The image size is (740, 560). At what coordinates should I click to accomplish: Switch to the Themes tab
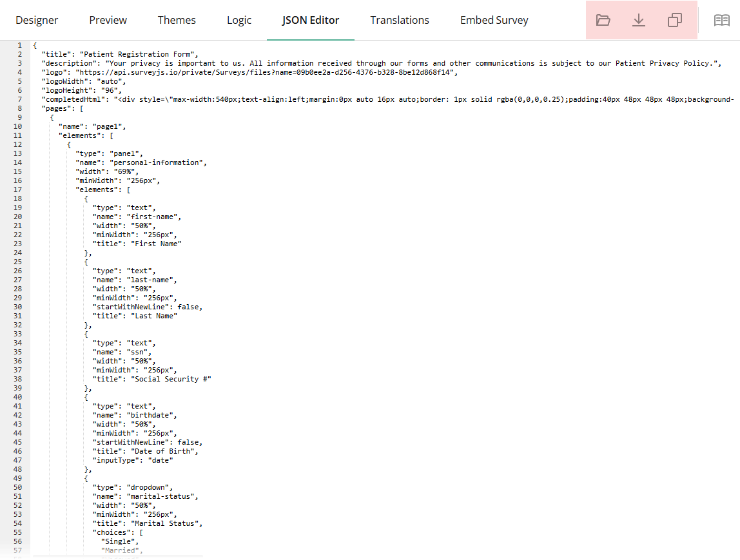point(177,20)
